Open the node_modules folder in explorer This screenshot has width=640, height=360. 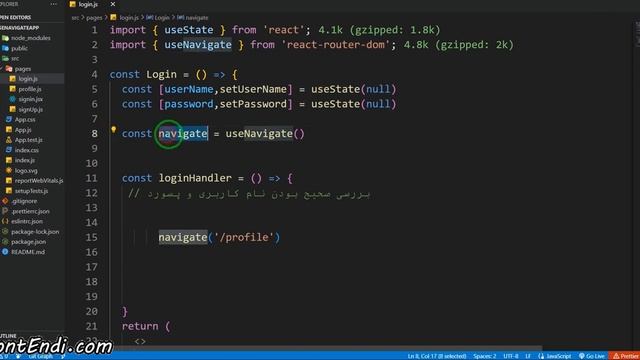[31, 38]
